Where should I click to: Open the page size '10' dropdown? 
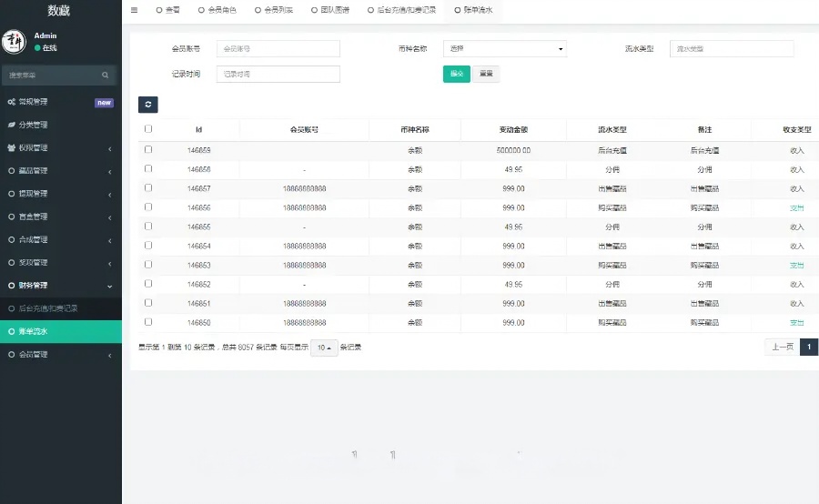323,348
